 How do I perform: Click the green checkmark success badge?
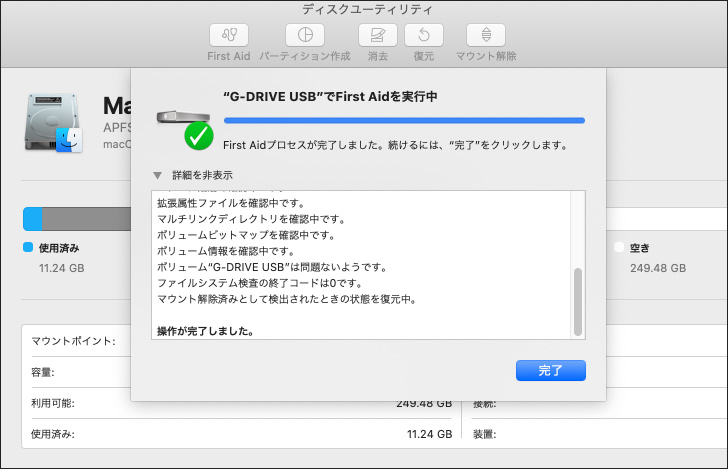(x=199, y=135)
